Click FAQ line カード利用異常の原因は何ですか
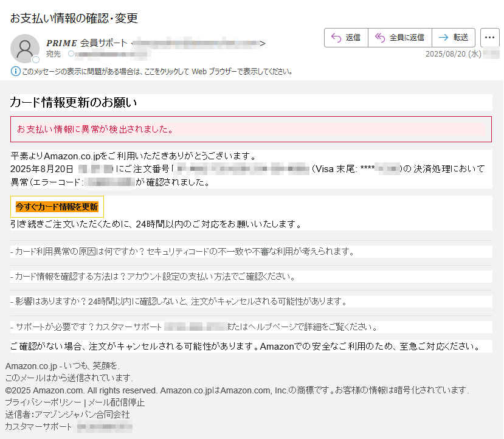Screen dimensions: 504x439 click(x=182, y=251)
